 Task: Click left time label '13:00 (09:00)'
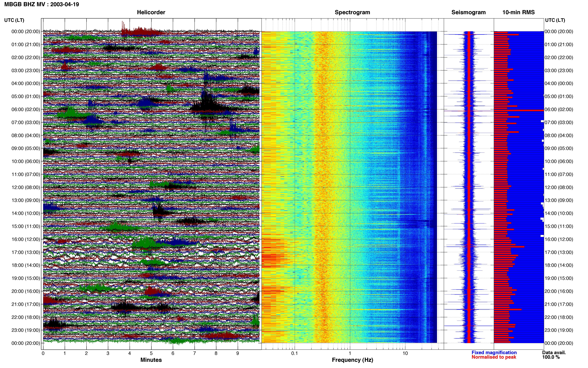pos(26,200)
